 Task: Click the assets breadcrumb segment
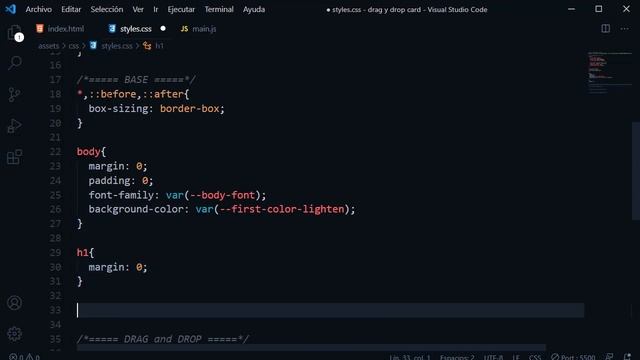pyautogui.click(x=49, y=46)
